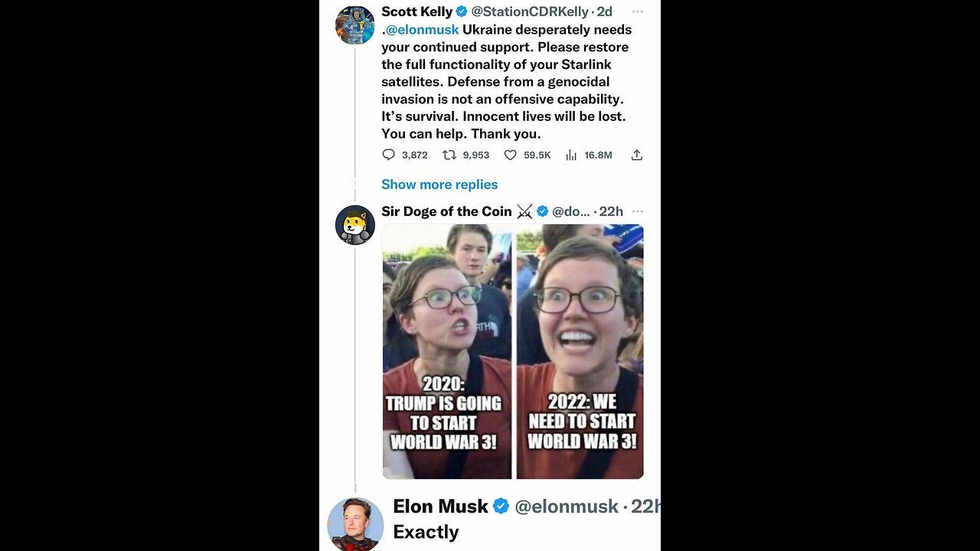Screen dimensions: 980x551
Task: Open more options on Sir Doge's tweet
Action: (x=637, y=211)
